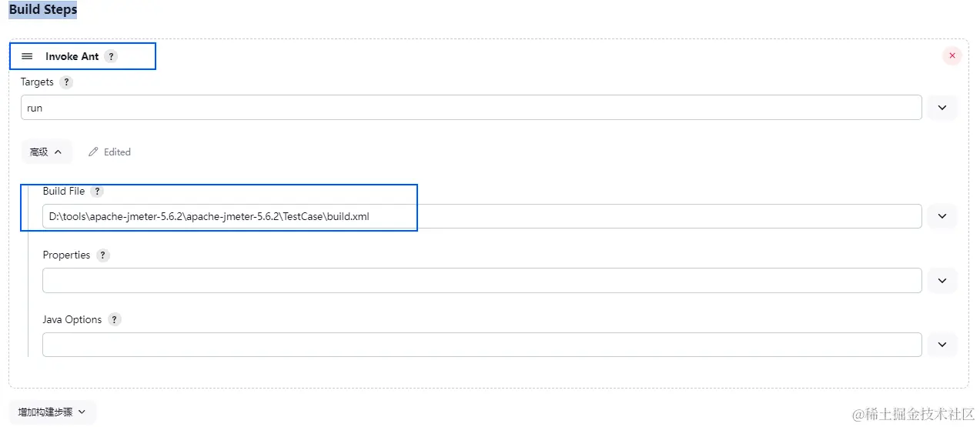The height and width of the screenshot is (427, 980).
Task: Click the Build Steps heading
Action: coord(43,10)
